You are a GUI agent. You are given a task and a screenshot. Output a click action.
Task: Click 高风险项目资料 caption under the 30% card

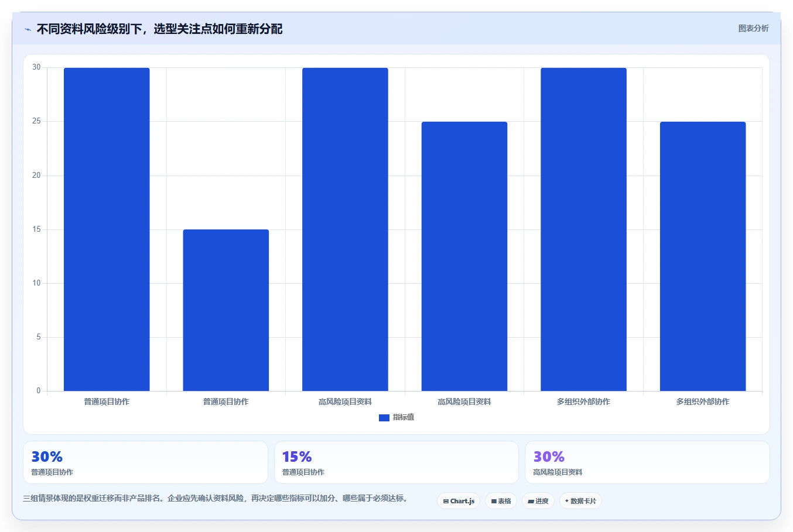558,472
